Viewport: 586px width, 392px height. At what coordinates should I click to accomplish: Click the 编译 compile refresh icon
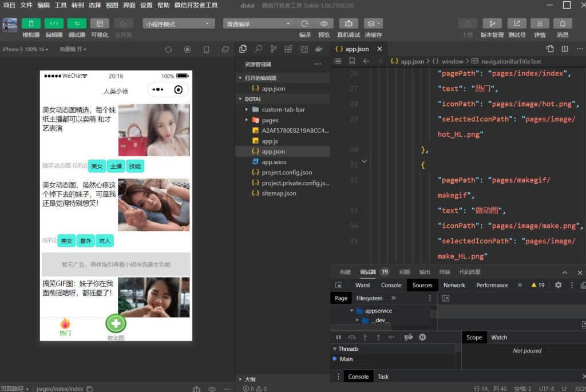[x=305, y=23]
